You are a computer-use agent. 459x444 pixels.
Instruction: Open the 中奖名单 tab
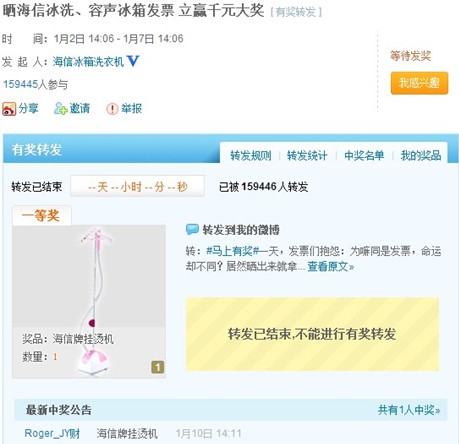click(x=364, y=156)
